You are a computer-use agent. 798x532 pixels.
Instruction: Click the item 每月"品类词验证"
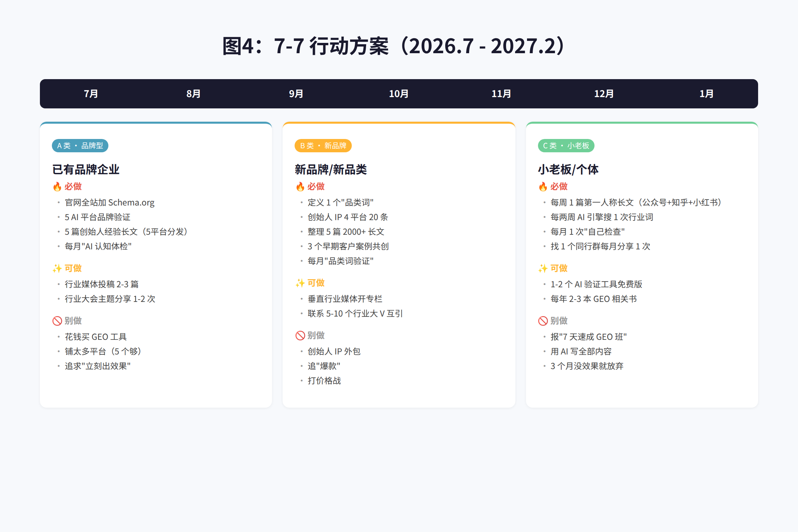tap(340, 261)
